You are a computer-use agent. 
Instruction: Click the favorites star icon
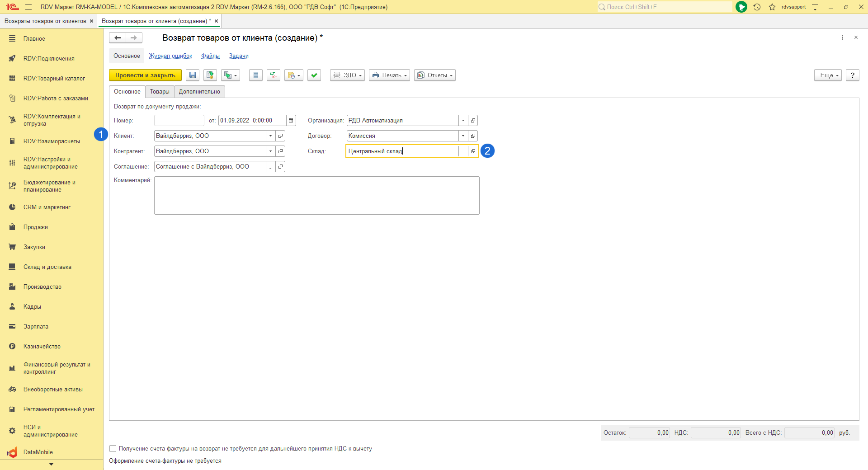click(x=772, y=7)
